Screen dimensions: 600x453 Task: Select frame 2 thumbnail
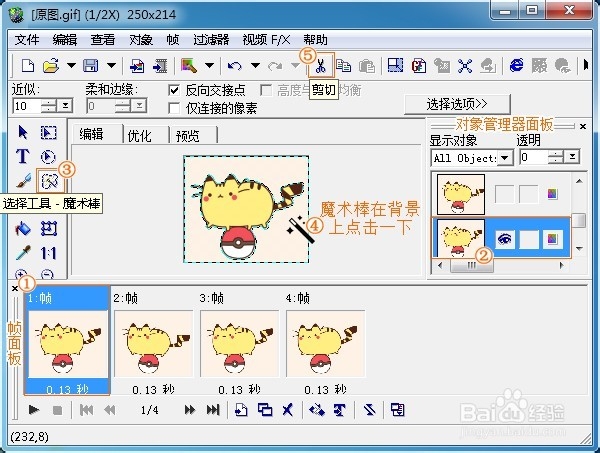(x=154, y=343)
